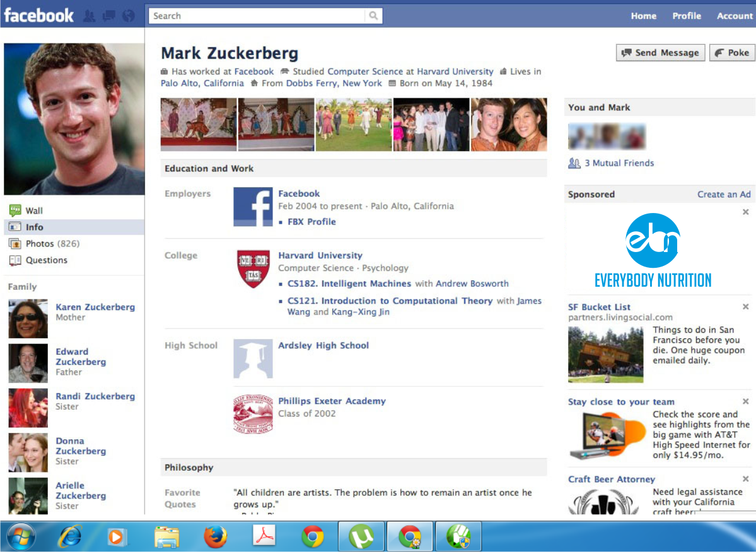This screenshot has height=552, width=756.
Task: Click SF Bucket List ad title
Action: pos(599,307)
